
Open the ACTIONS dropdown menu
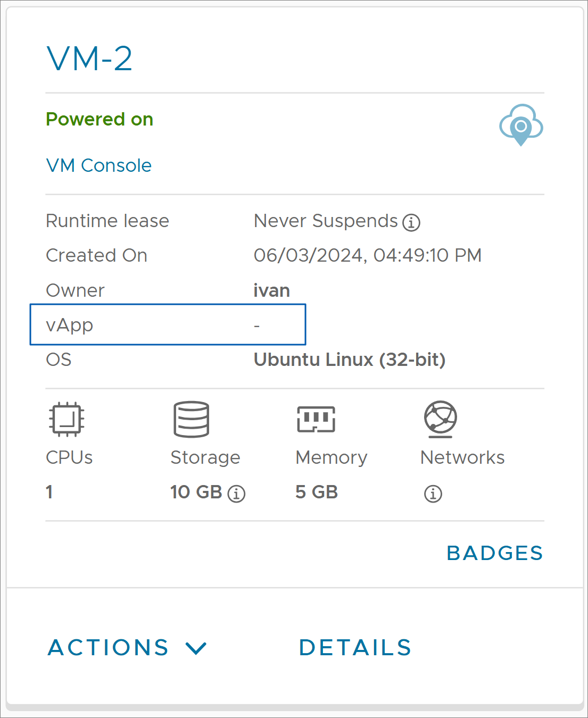click(x=127, y=647)
